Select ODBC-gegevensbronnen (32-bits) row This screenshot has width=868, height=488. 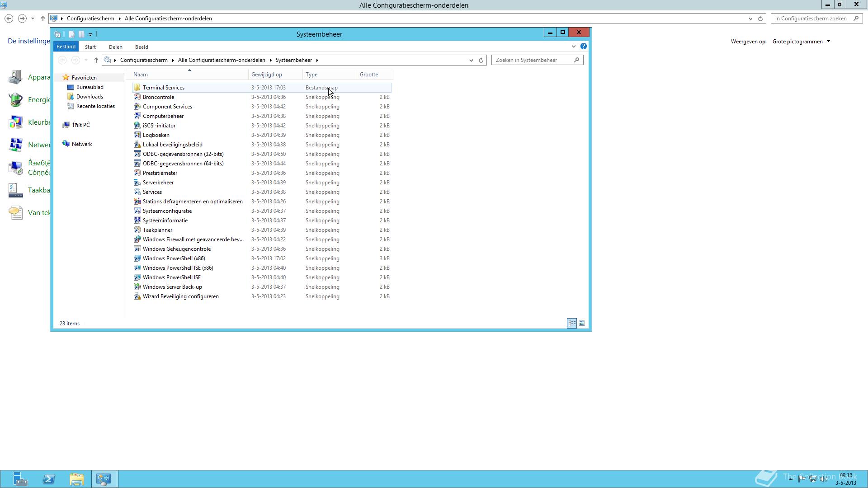pyautogui.click(x=262, y=154)
